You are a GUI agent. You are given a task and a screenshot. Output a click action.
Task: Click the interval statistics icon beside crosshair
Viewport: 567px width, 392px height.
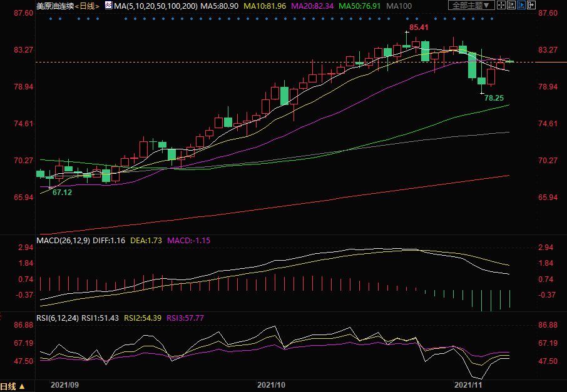click(511, 6)
